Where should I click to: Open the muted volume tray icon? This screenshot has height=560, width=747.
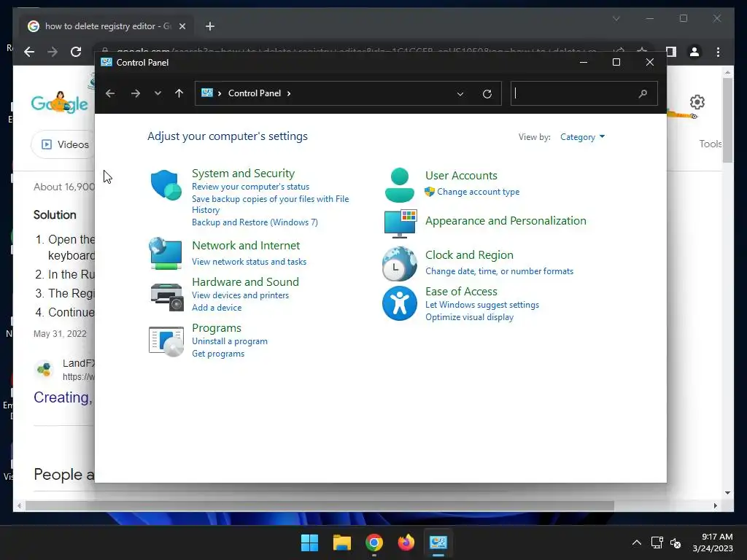pyautogui.click(x=676, y=542)
